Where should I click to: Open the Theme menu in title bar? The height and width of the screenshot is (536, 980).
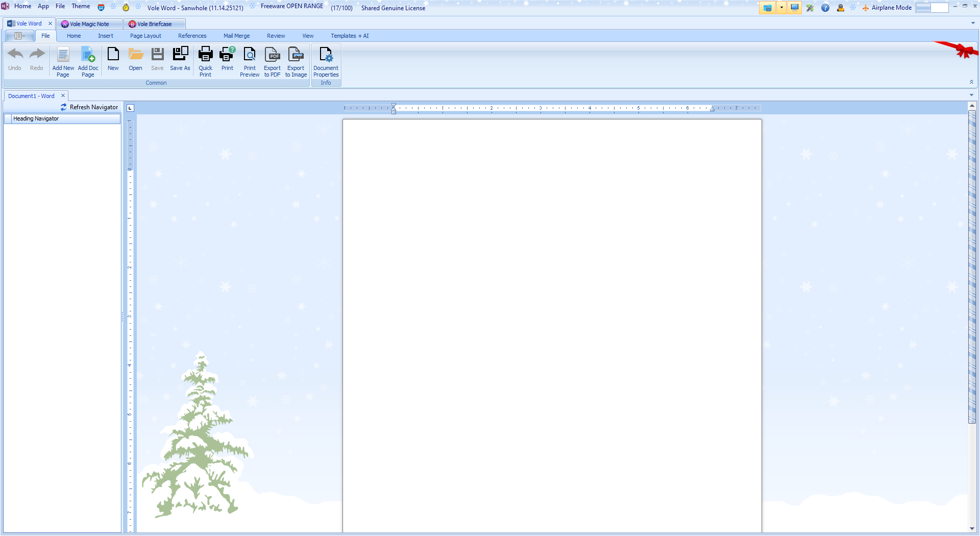coord(81,6)
